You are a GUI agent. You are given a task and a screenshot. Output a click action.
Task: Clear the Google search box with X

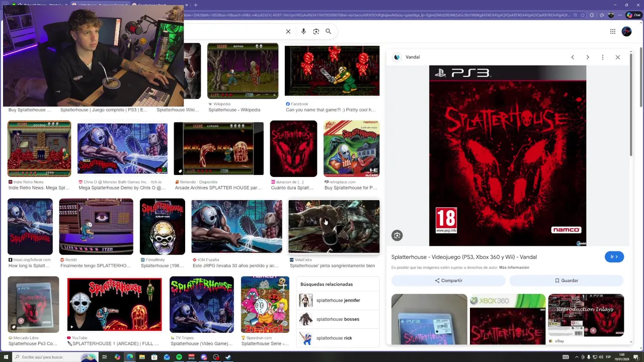point(288,31)
